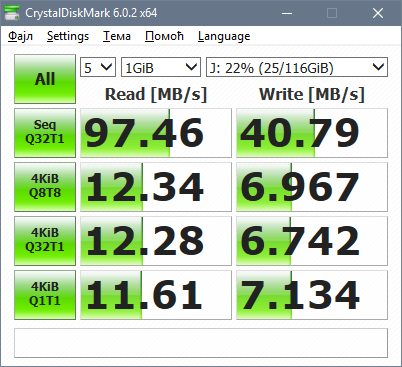
Task: Click the 4KiB Q32T1 write result 6.742
Action: pyautogui.click(x=312, y=241)
